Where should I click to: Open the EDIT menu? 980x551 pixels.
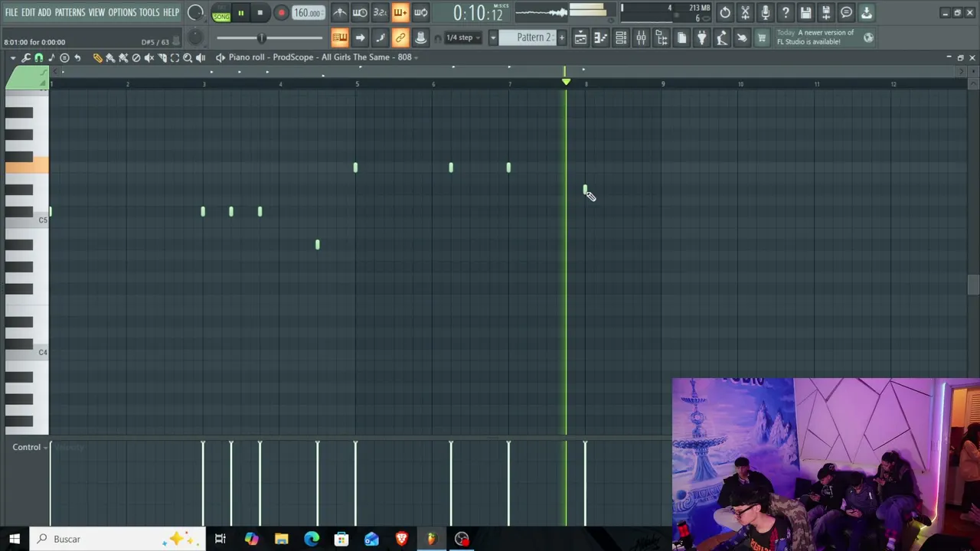pyautogui.click(x=28, y=12)
